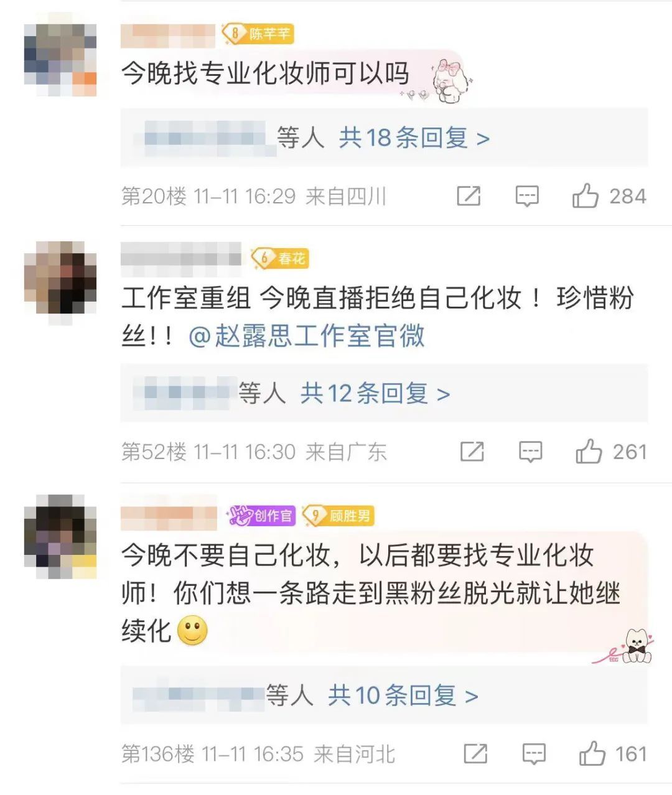
Task: Reply to the 第20楼 comment
Action: [527, 197]
